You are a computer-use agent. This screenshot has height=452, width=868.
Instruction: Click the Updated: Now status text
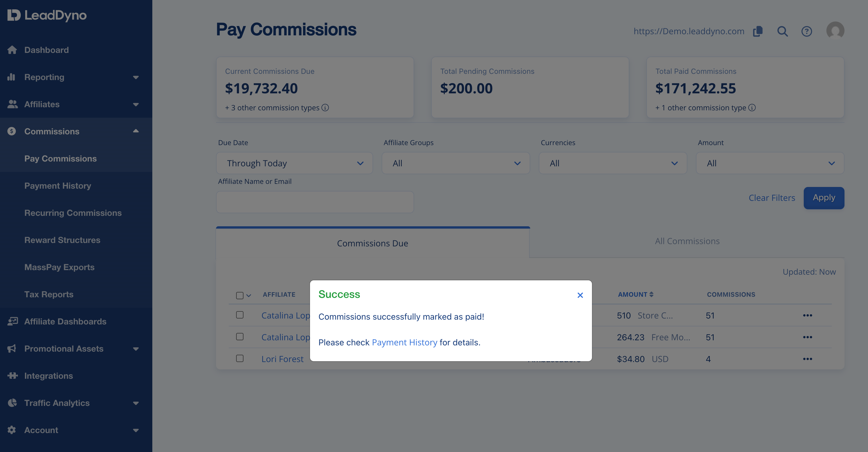809,272
